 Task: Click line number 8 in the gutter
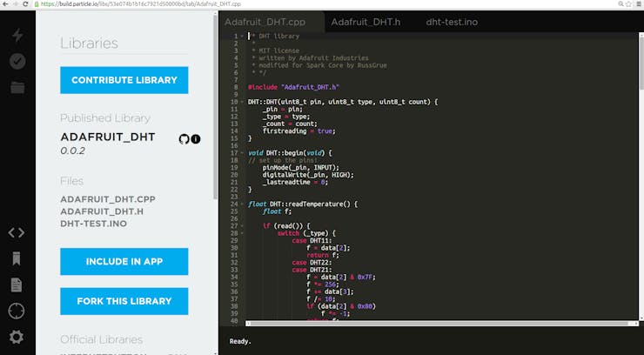[x=236, y=87]
